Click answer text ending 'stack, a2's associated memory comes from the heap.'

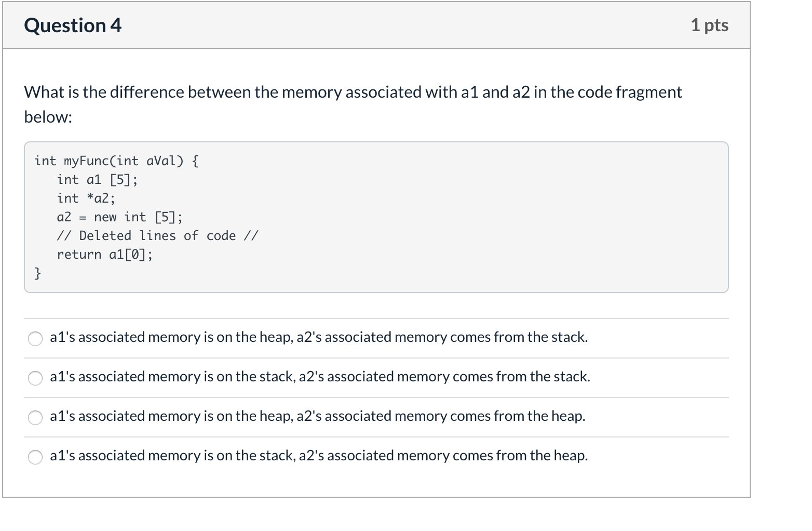tap(319, 456)
